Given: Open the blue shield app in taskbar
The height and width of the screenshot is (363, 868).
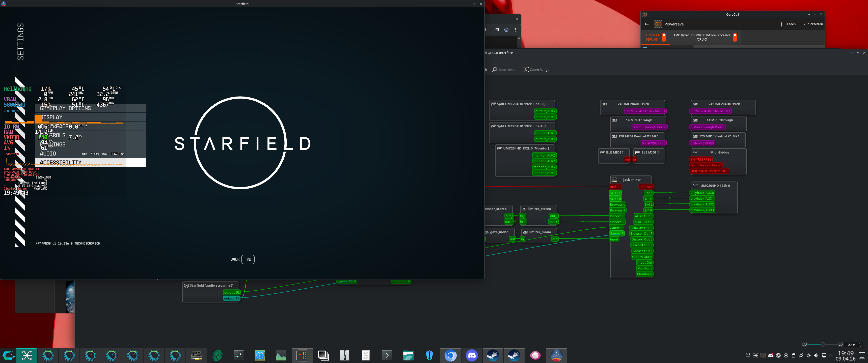Looking at the screenshot, I should click(x=429, y=355).
